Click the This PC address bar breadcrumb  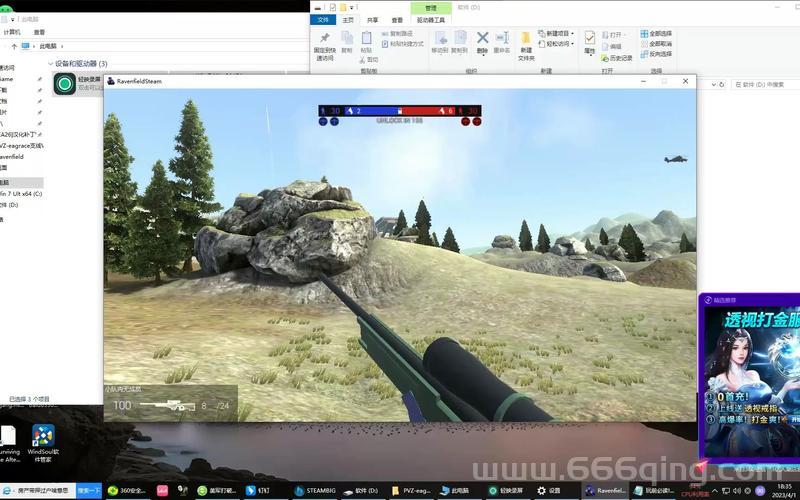pos(48,46)
